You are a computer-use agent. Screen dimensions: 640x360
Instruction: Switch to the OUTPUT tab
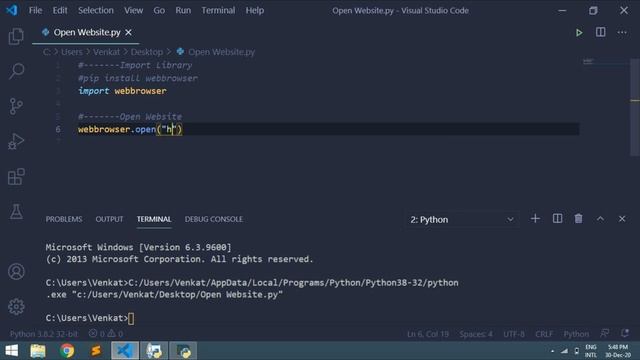pyautogui.click(x=109, y=219)
